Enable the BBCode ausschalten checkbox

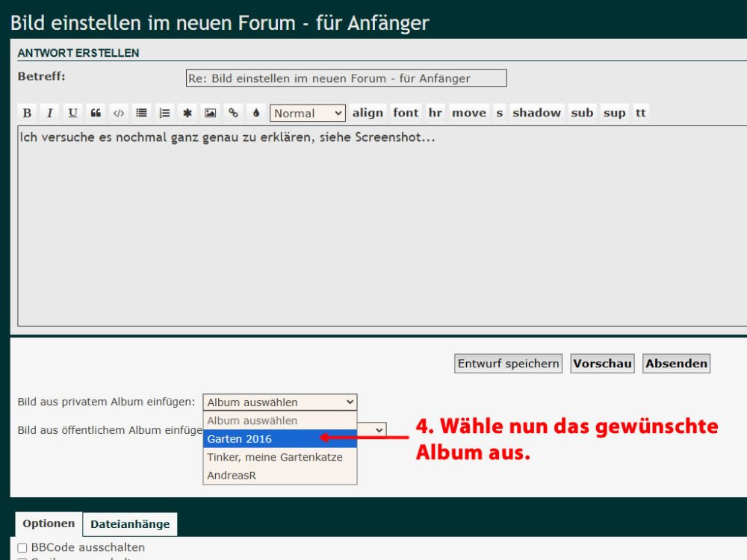(22, 548)
